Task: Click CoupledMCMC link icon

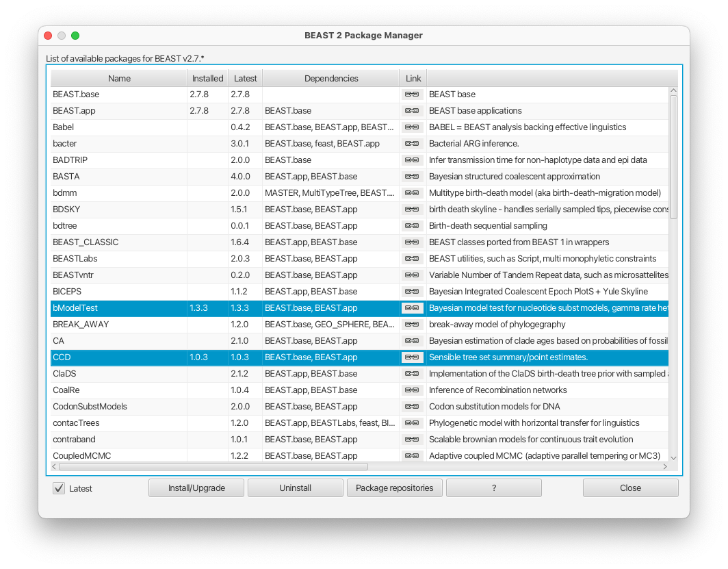Action: click(x=412, y=455)
